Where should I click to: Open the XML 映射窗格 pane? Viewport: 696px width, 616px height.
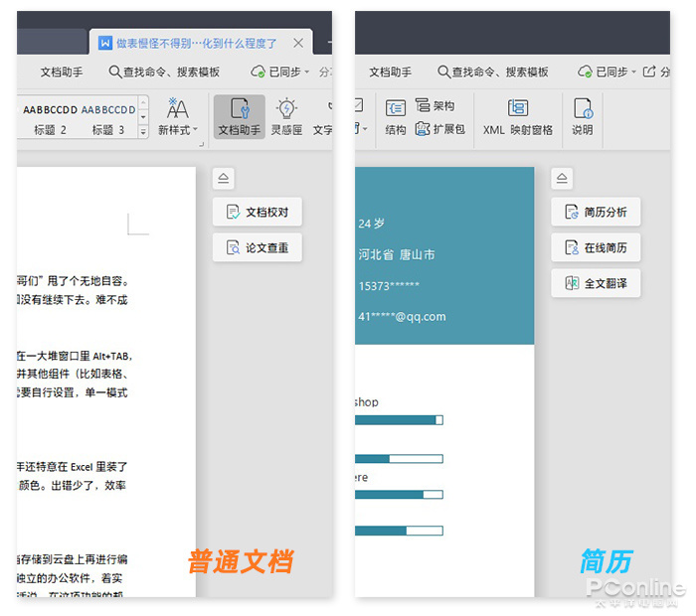(517, 117)
